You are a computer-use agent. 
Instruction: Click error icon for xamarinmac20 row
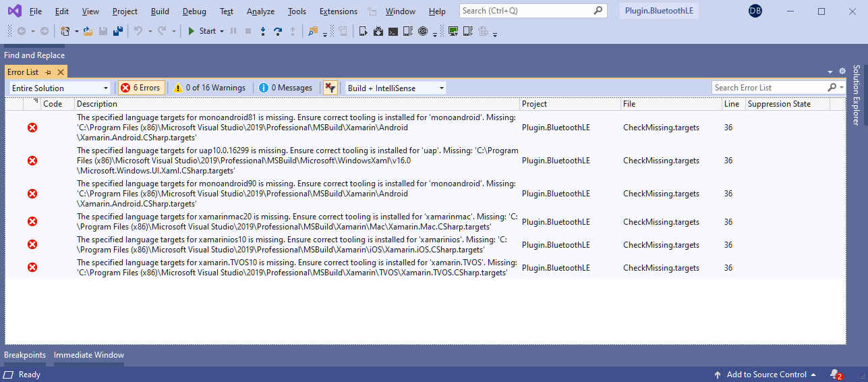(32, 221)
